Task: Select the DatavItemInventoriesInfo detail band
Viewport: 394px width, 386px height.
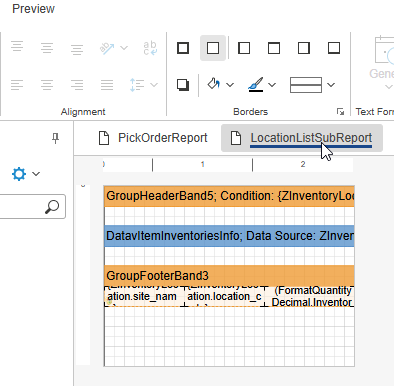Action: (x=229, y=236)
